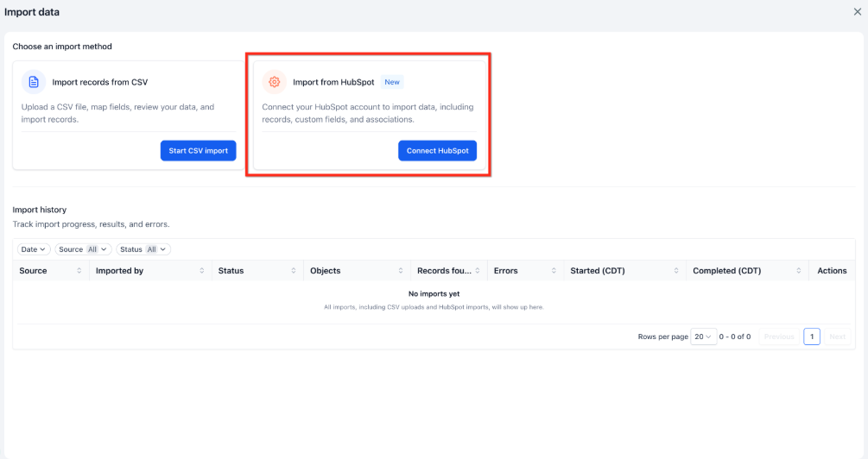
Task: Click the 0 - 0 of 0 count
Action: click(x=735, y=336)
